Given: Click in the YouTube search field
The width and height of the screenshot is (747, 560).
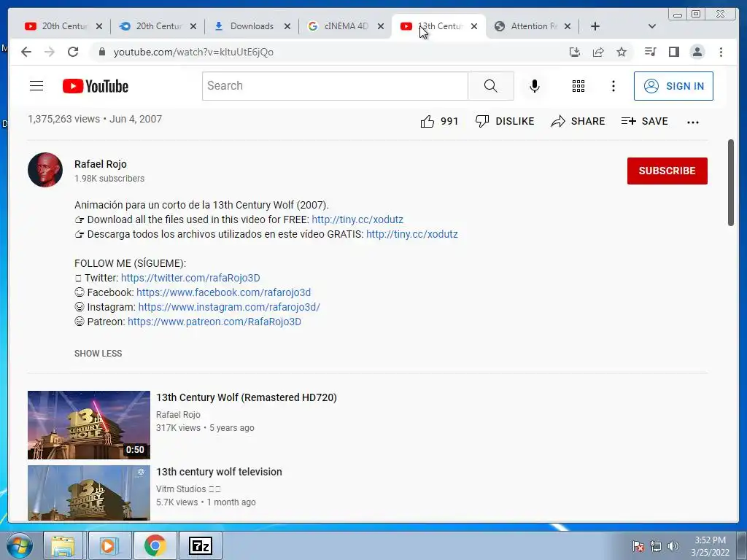Looking at the screenshot, I should (x=335, y=86).
